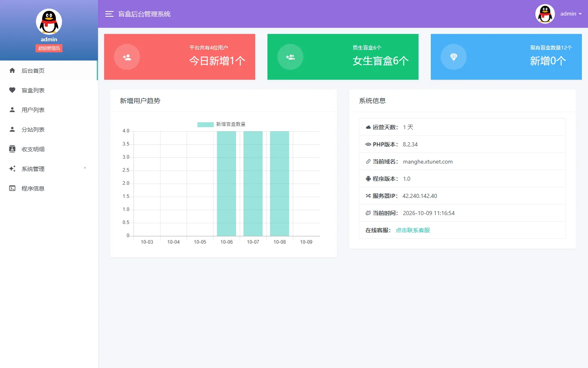Screen dimensions: 588x368
Task: Click the top-right penguin avatar
Action: [x=545, y=14]
